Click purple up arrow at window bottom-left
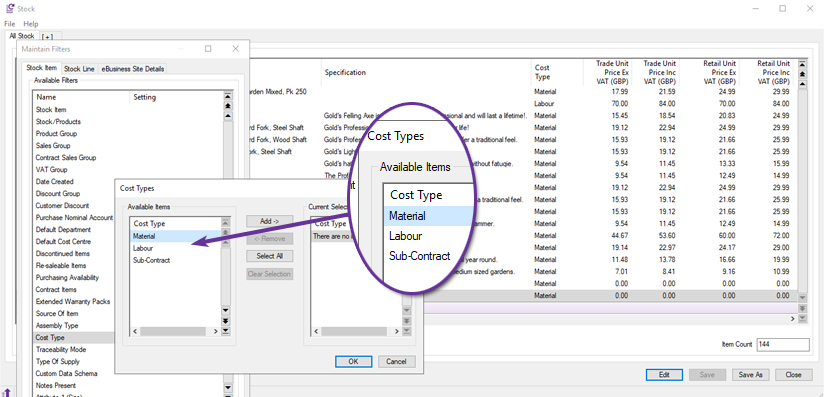 (x=7, y=392)
